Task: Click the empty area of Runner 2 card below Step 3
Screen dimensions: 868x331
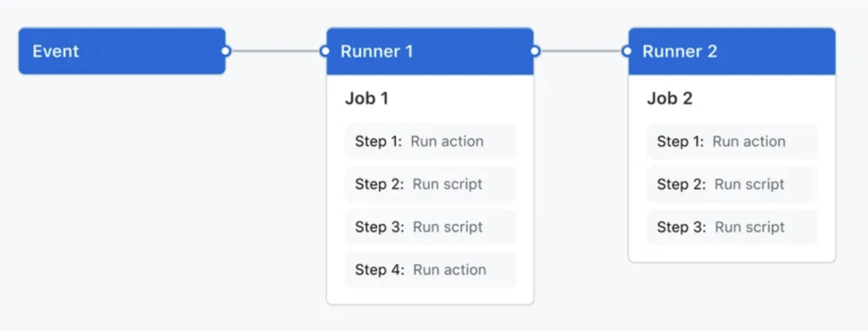Action: pyautogui.click(x=732, y=254)
